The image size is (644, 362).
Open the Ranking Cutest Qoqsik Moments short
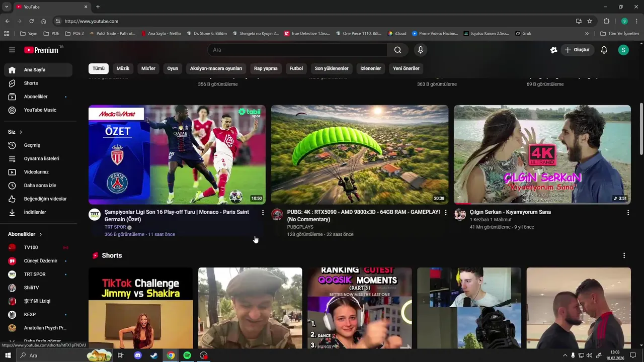[x=360, y=308]
